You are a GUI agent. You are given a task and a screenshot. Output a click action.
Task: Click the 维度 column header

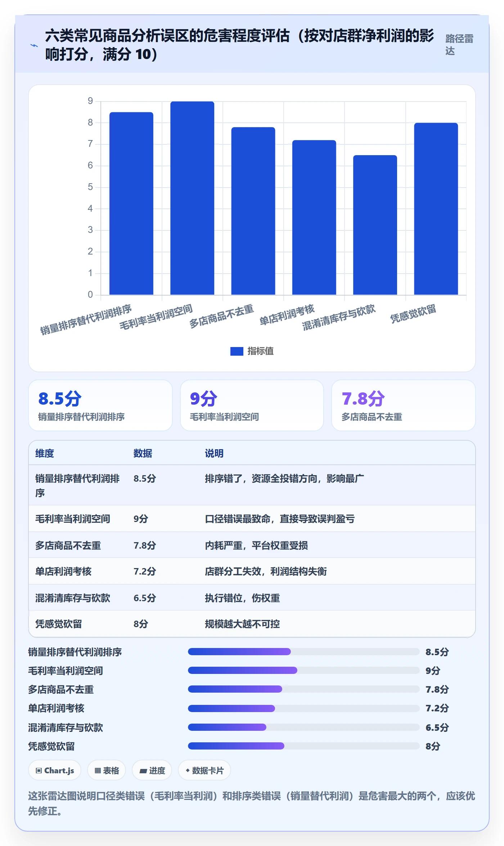45,453
